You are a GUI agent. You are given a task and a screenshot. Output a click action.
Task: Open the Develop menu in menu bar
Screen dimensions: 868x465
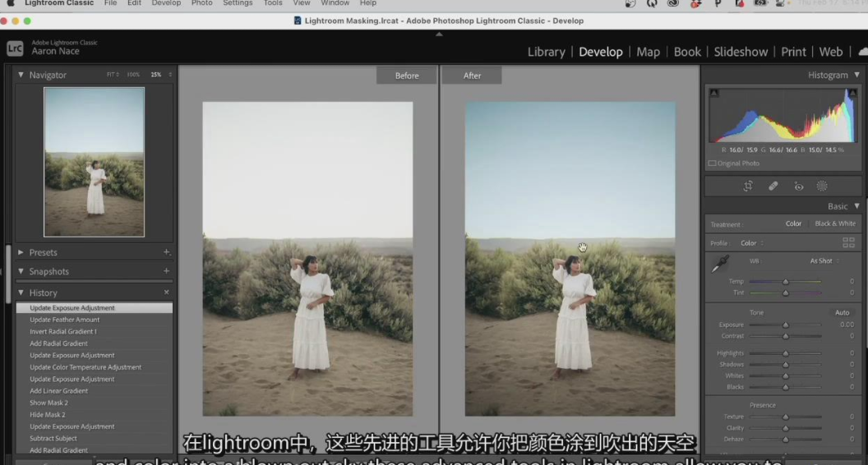coord(166,3)
